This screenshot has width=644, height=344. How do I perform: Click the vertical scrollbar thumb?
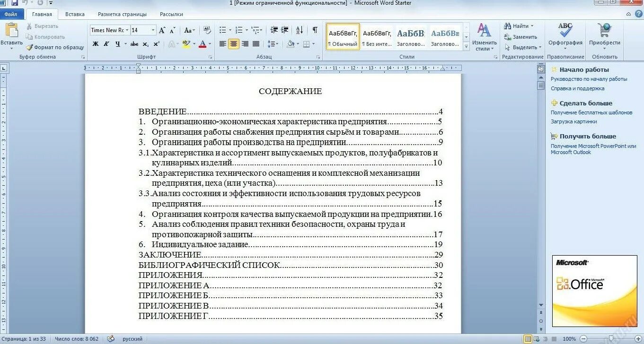(x=541, y=86)
